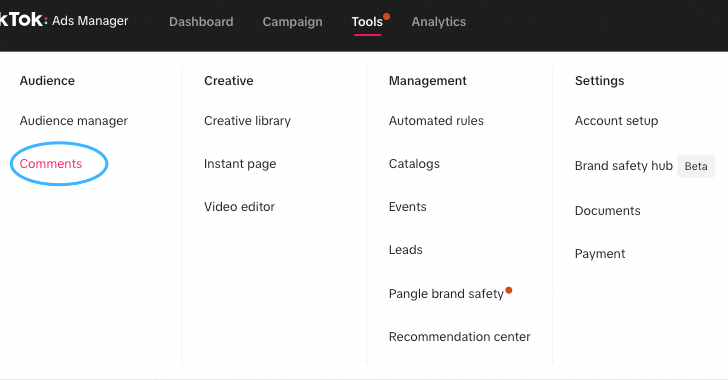Open Pangle brand safety
Image resolution: width=728 pixels, height=380 pixels.
coord(446,294)
